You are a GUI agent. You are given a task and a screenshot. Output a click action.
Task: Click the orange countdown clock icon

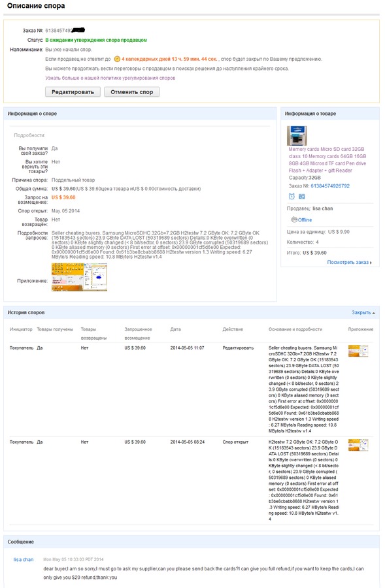pyautogui.click(x=117, y=59)
